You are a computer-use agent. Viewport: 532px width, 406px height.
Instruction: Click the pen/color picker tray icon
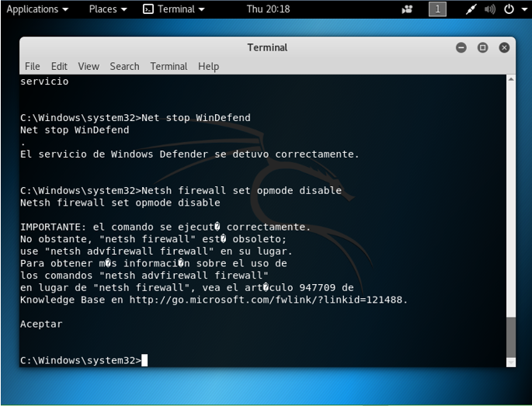point(471,9)
